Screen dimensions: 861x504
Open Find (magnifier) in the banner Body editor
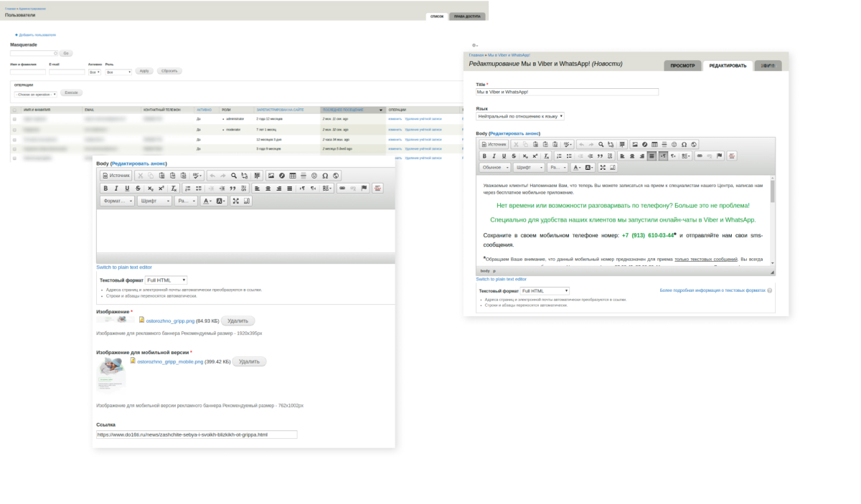(x=234, y=176)
